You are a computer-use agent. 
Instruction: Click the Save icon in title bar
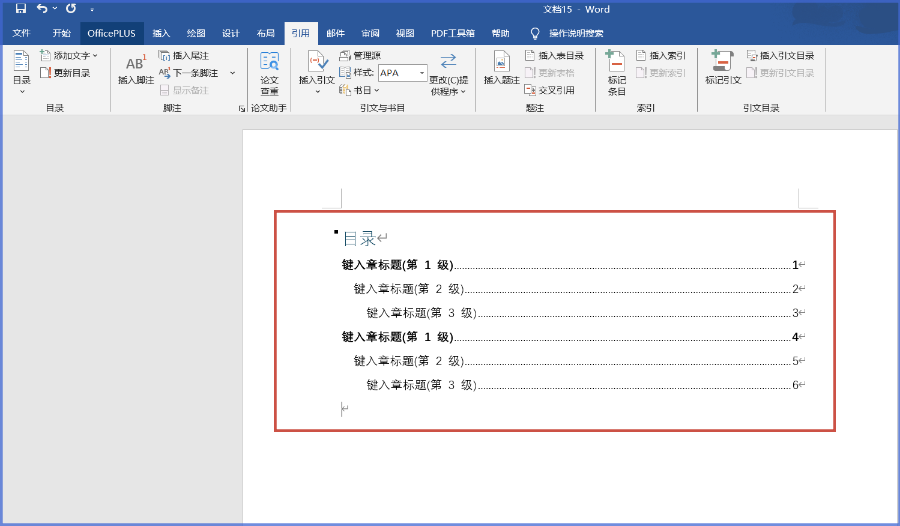click(20, 9)
